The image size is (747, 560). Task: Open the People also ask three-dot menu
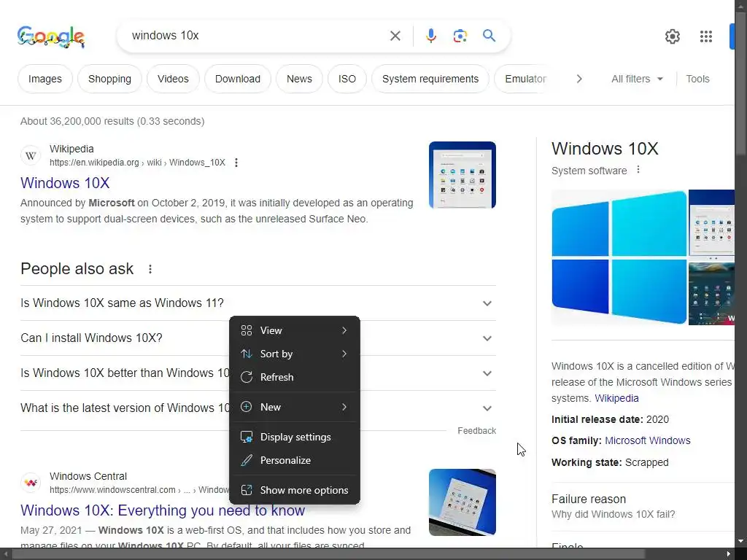click(150, 269)
